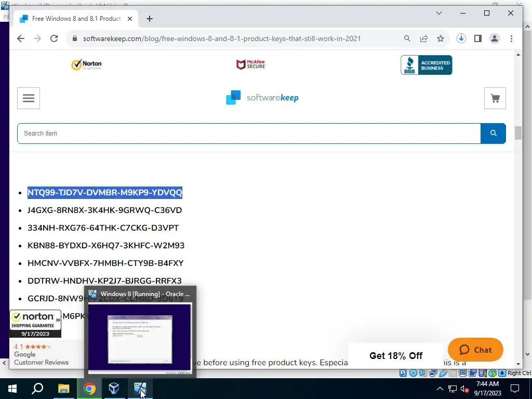Open VirtualBox Manager from taskbar
532x399 pixels.
coord(114,389)
